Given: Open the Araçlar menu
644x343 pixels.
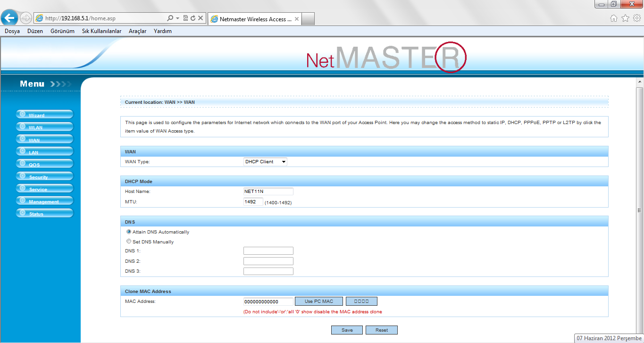Looking at the screenshot, I should (x=137, y=31).
